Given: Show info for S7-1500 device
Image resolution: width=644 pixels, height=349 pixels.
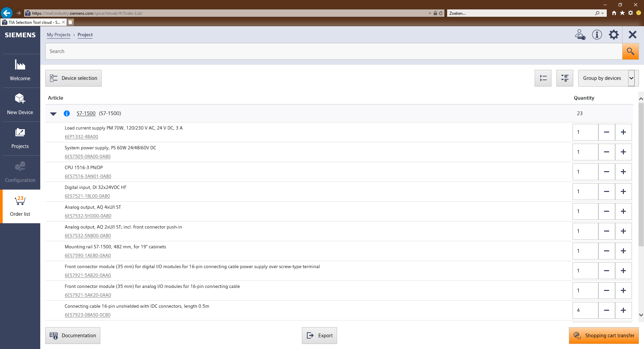Looking at the screenshot, I should point(67,113).
